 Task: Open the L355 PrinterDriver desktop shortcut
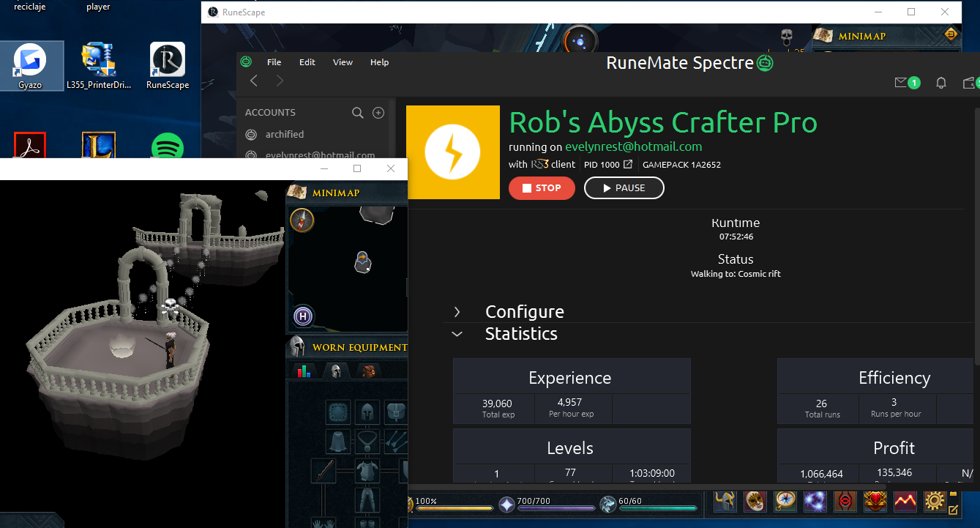coord(98,66)
